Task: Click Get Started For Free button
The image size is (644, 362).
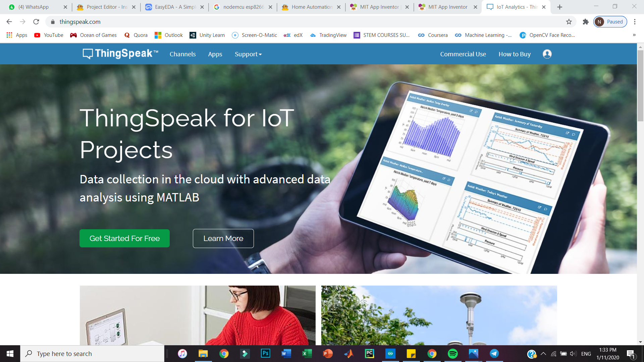Action: 124,238
